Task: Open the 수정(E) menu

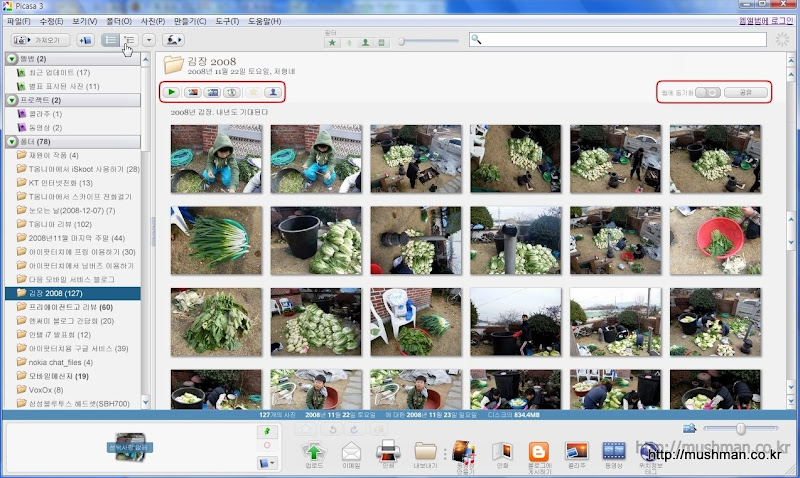Action: point(52,21)
